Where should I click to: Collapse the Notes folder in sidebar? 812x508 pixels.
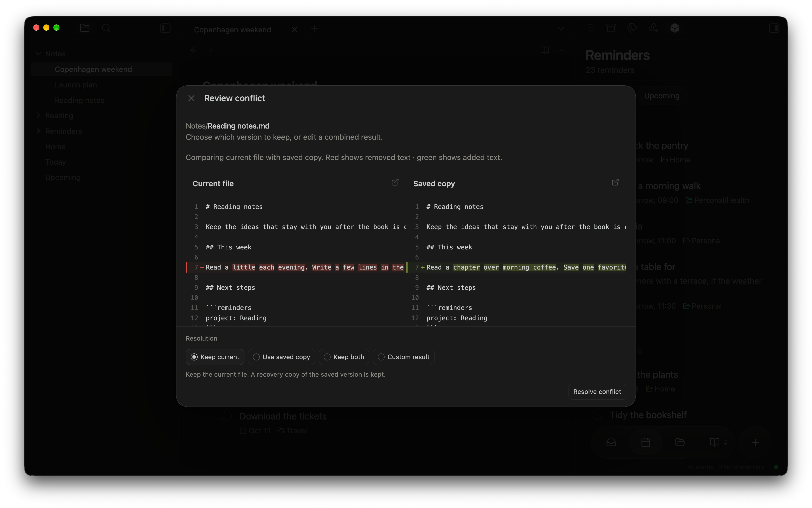pos(38,54)
